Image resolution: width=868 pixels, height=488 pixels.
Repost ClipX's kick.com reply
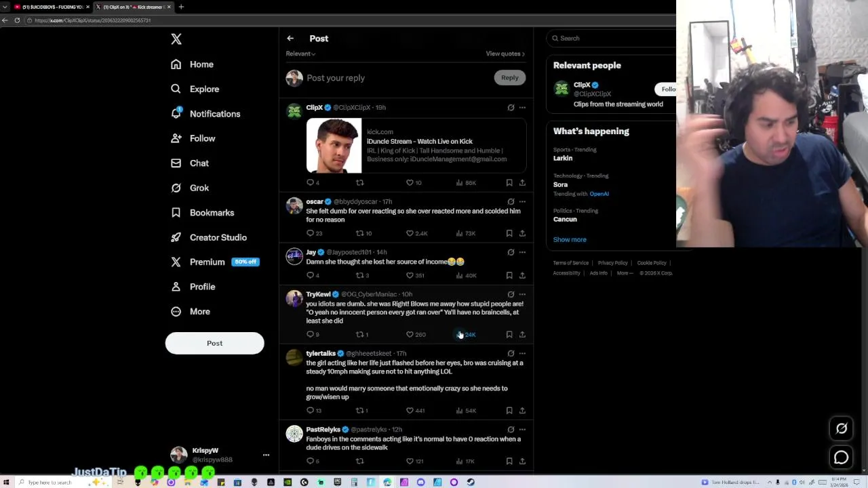coord(359,183)
